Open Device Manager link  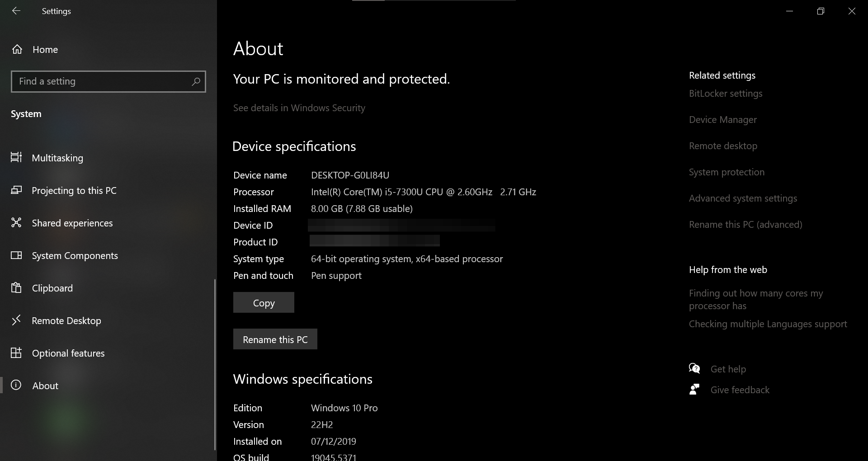[723, 120]
